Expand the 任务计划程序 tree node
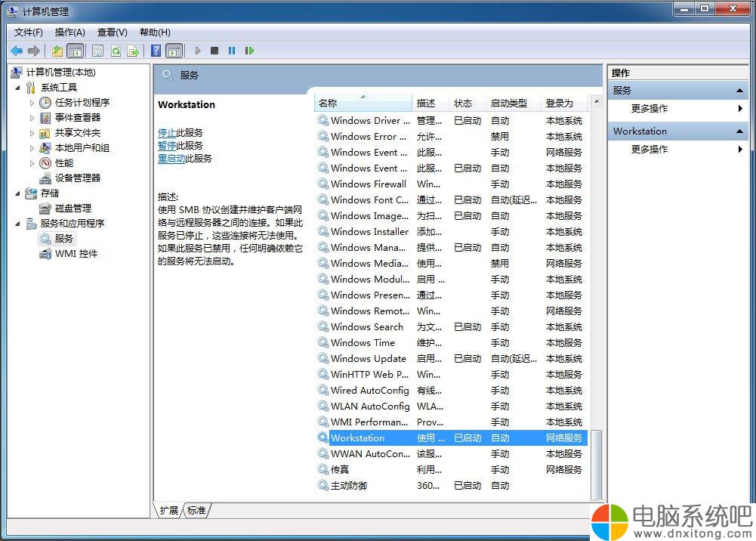Screen dimensions: 756x541 click(32, 103)
